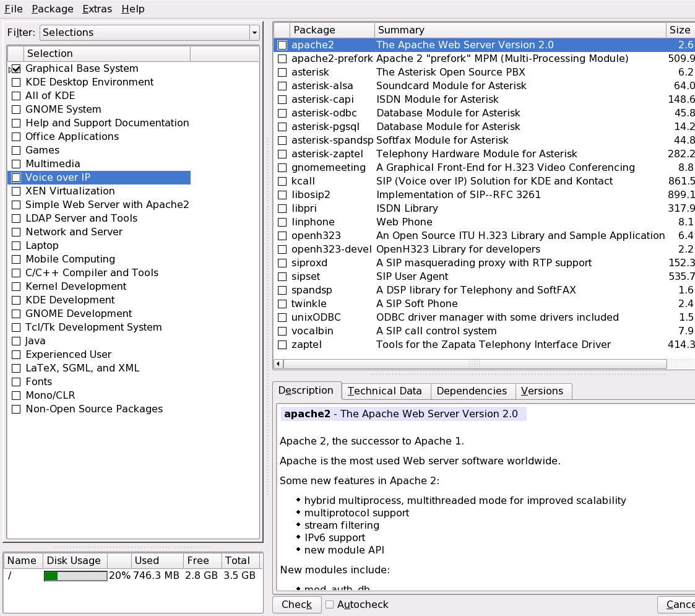
Task: Open the Filter dropdown showing Selections
Action: 149,33
